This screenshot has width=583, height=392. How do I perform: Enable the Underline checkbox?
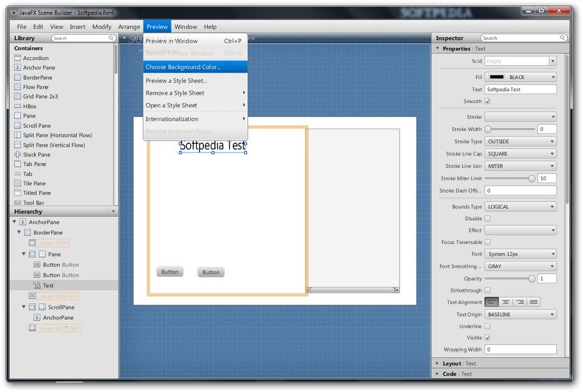tap(488, 326)
